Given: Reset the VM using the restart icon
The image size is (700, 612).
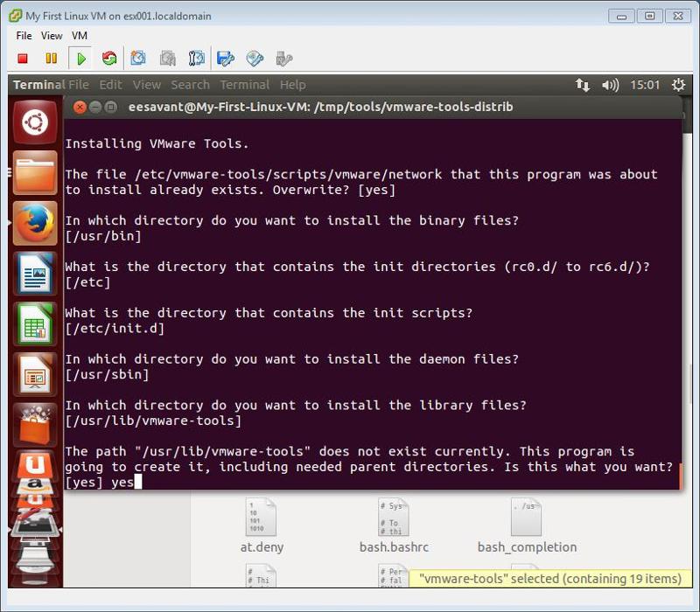Looking at the screenshot, I should (109, 59).
